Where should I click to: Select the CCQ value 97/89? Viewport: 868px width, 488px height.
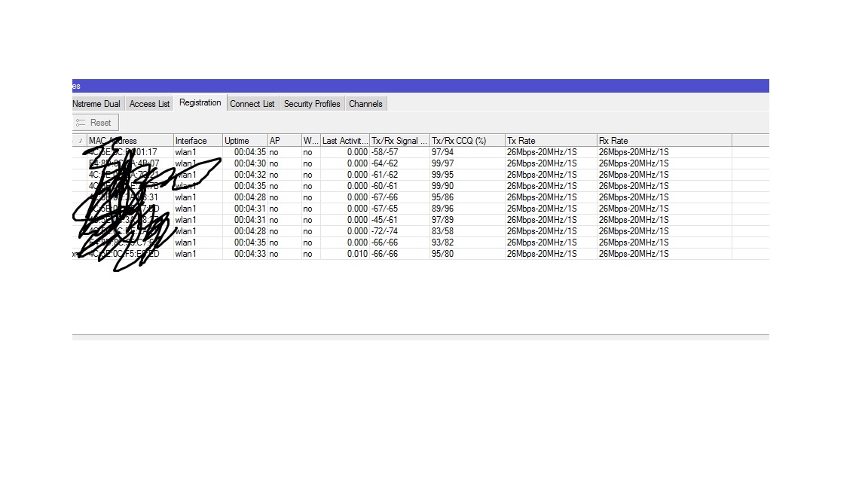pyautogui.click(x=442, y=220)
